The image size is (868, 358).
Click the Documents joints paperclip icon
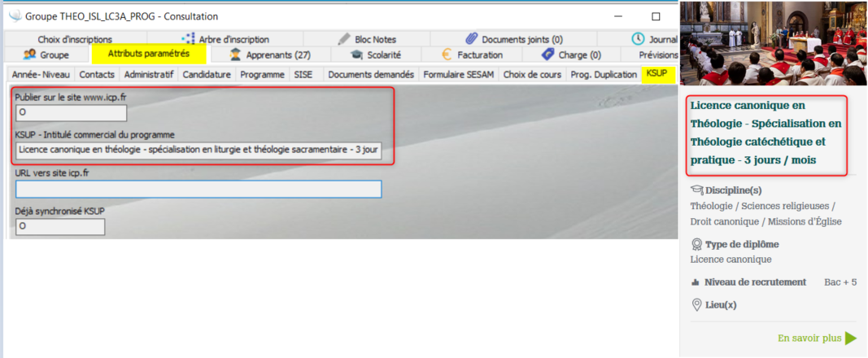coord(471,39)
